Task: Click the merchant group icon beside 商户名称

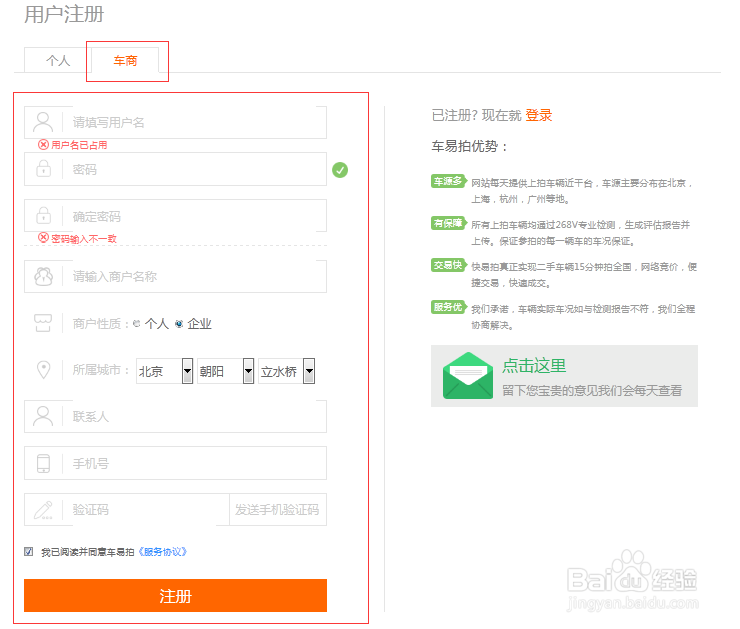Action: click(x=43, y=277)
